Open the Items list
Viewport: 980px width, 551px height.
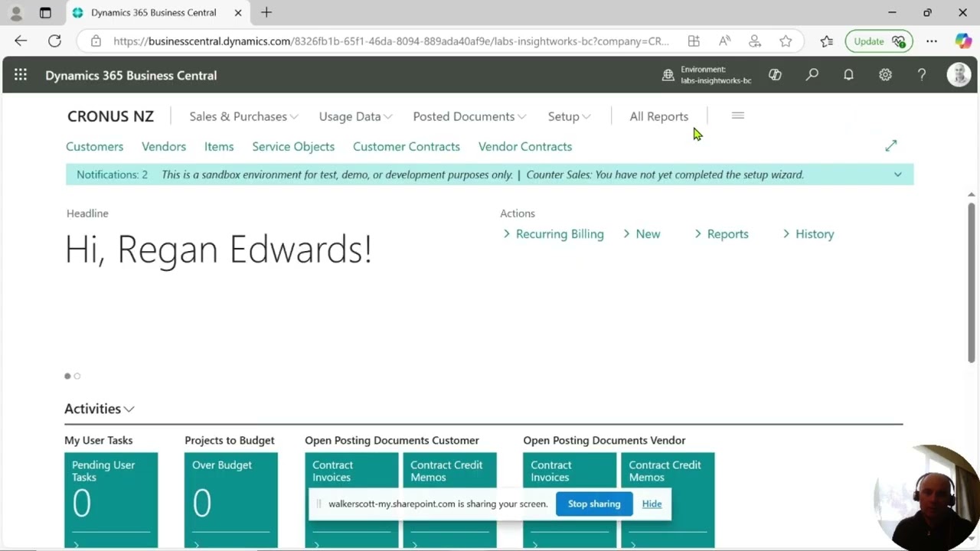[219, 146]
